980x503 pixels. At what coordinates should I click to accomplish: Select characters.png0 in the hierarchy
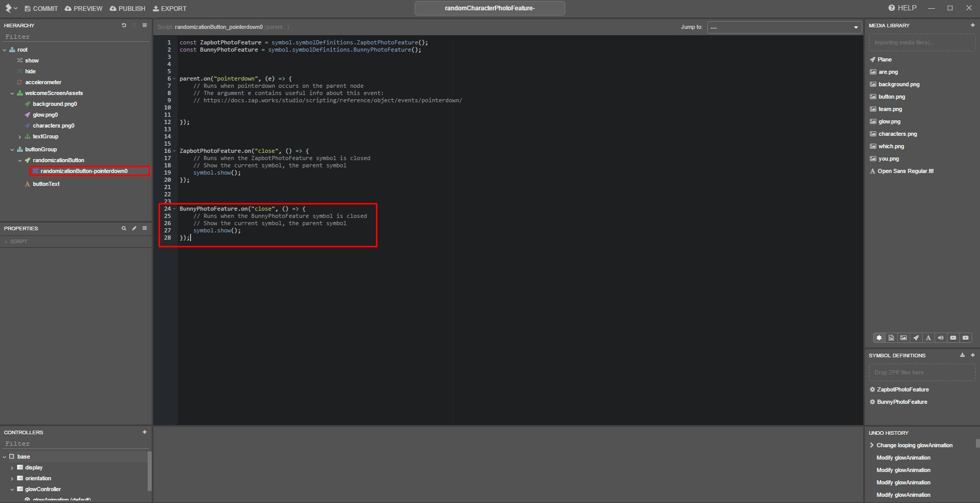[54, 125]
